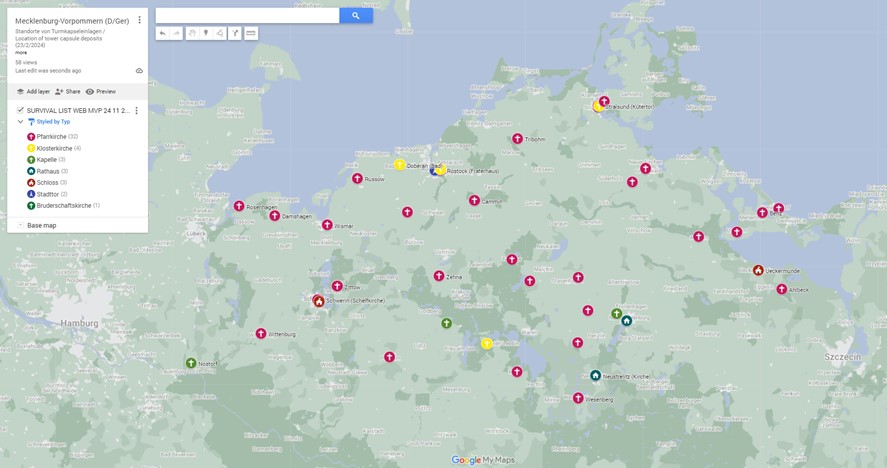Click the blue search button
The image size is (887, 468).
click(355, 16)
